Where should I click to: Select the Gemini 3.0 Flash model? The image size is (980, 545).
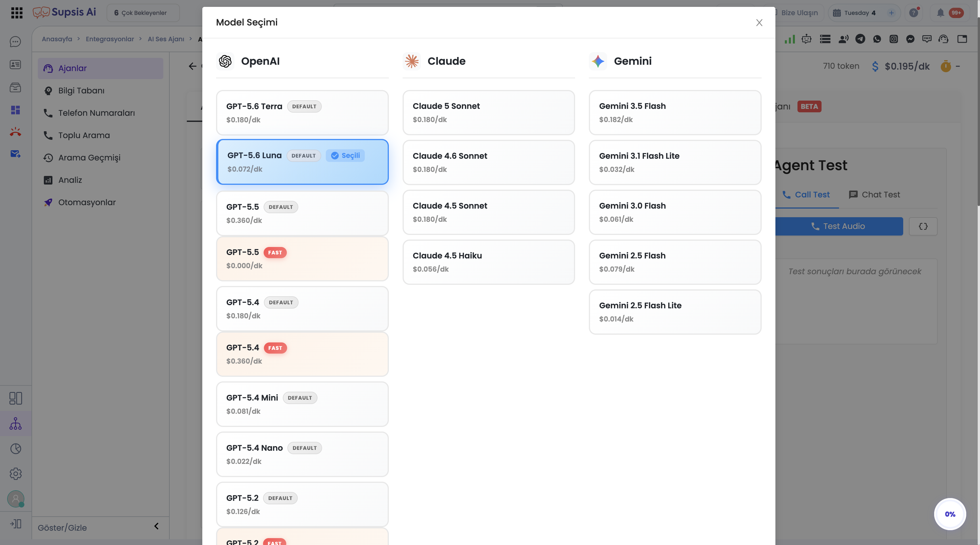click(x=675, y=212)
